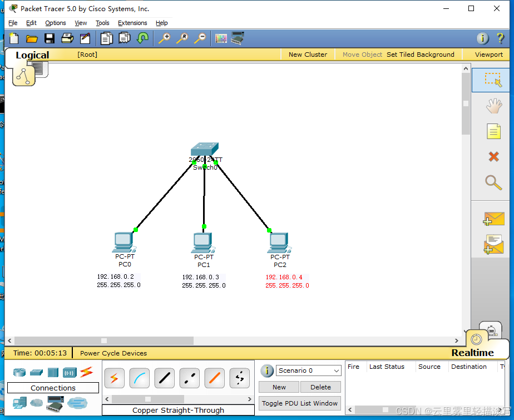The image size is (514, 420).
Task: Open the Activity Wizard icon
Action: pos(85,38)
